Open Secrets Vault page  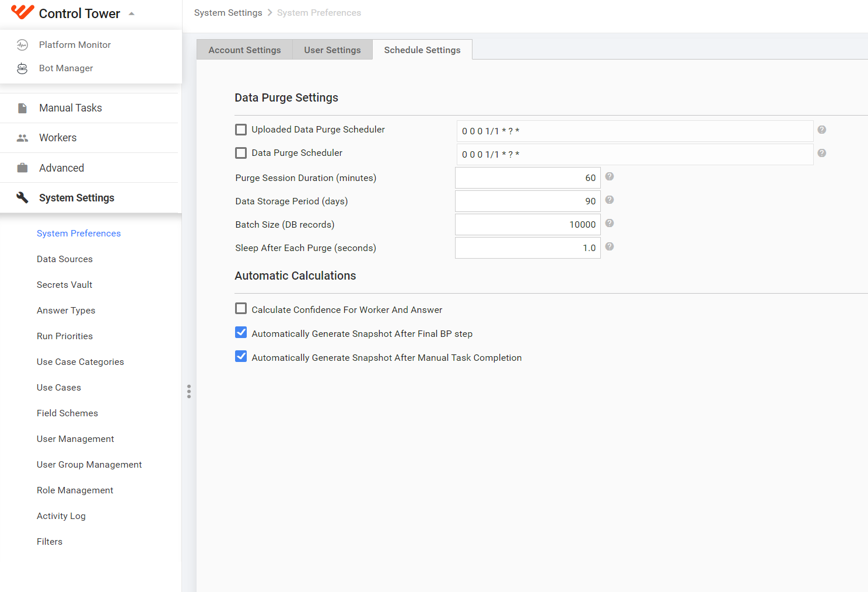(x=65, y=285)
